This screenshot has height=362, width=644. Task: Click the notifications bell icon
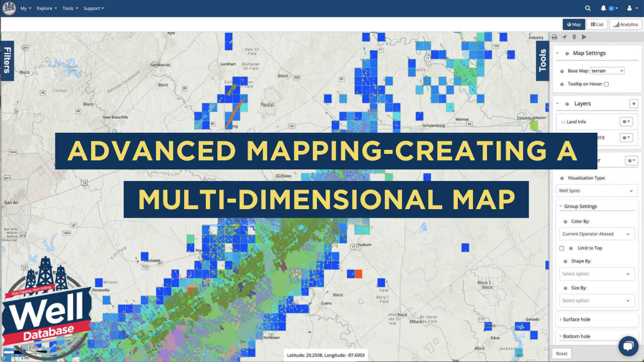pos(605,8)
